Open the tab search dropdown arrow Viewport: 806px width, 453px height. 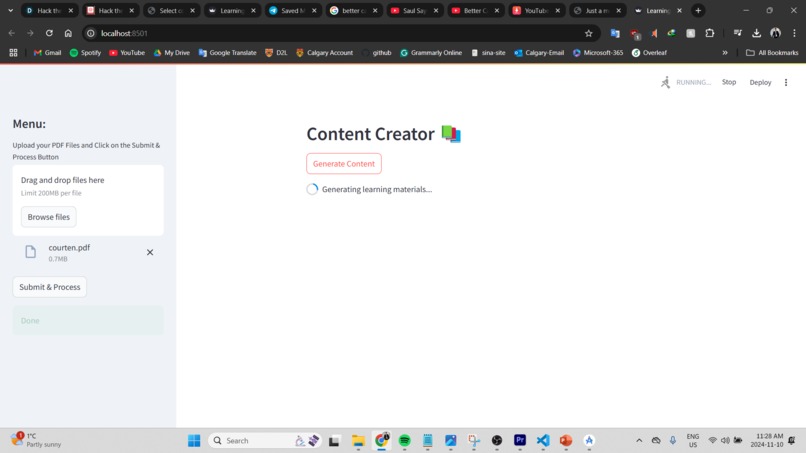click(x=10, y=10)
